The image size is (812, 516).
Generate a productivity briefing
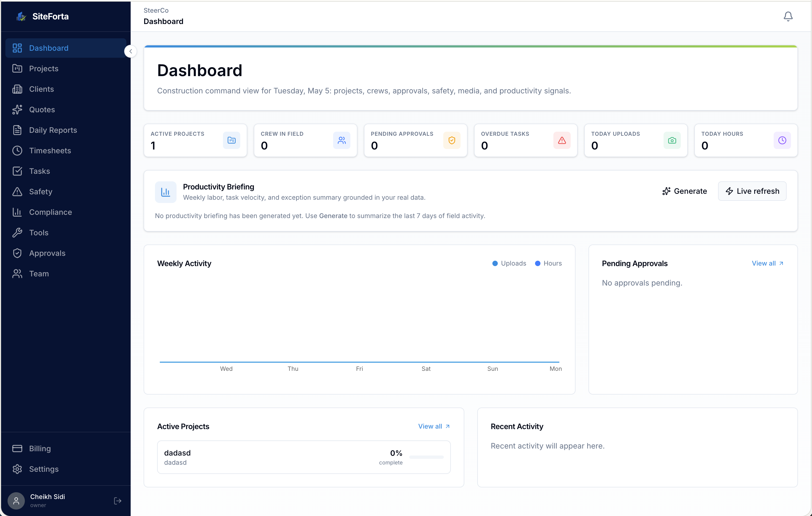coord(685,191)
